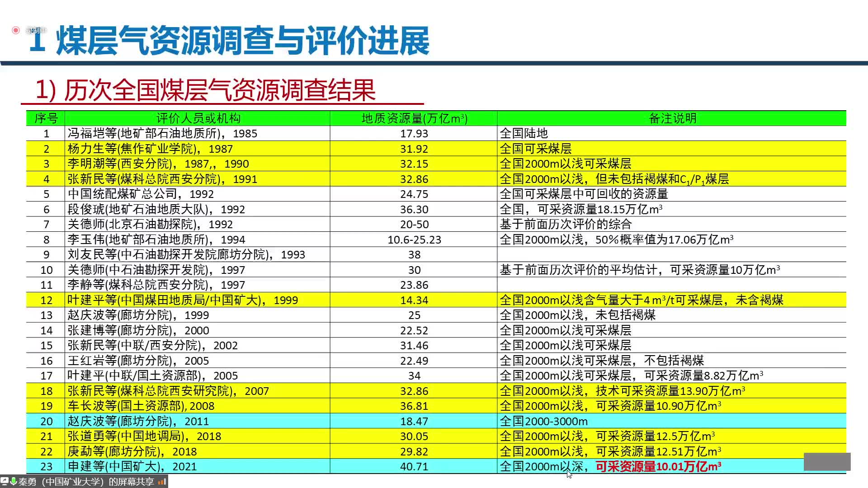Screen dimensions: 868x488
Task: Click row 车长波等(国土资源部), 2008
Action: (436, 406)
